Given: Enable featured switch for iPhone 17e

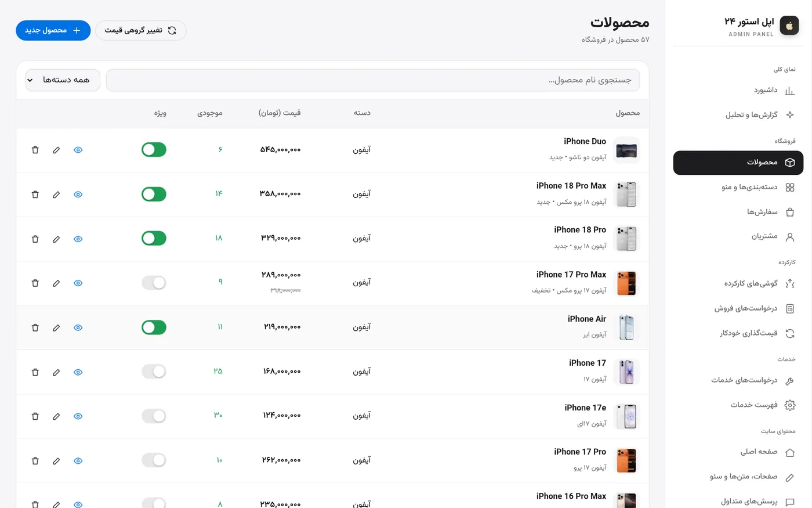Looking at the screenshot, I should coord(154,416).
